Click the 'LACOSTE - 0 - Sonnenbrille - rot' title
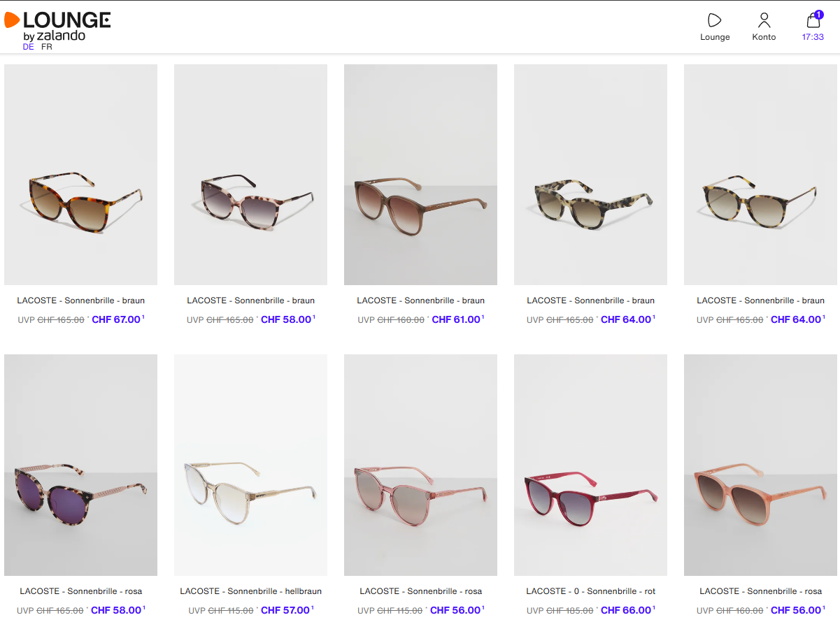 tap(590, 591)
